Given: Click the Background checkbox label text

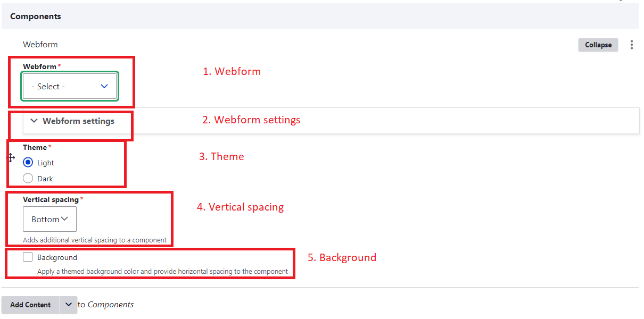Looking at the screenshot, I should (57, 257).
